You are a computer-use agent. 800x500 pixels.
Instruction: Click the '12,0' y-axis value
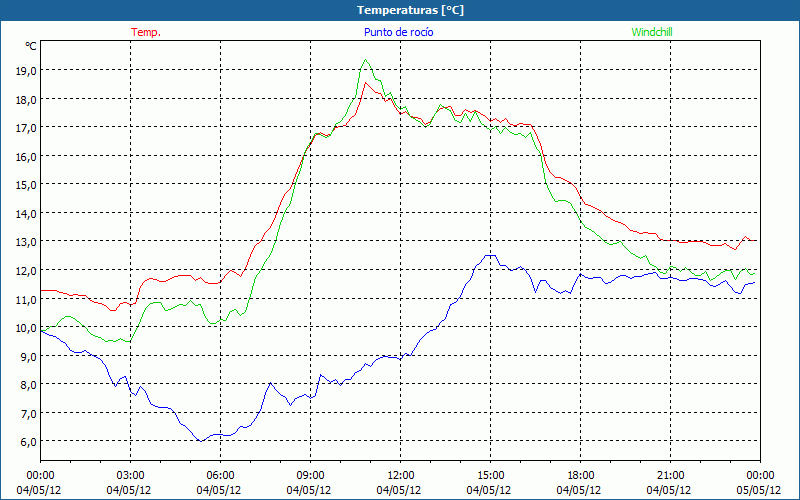(26, 270)
